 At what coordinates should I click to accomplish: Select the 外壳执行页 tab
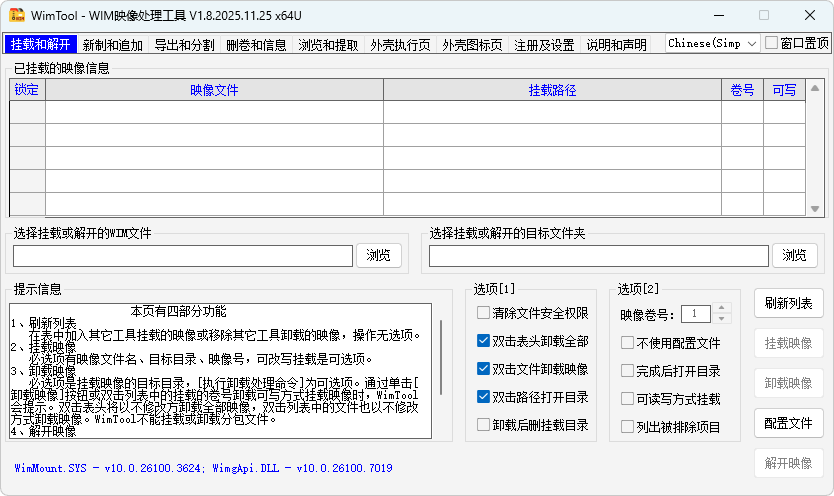(x=401, y=45)
